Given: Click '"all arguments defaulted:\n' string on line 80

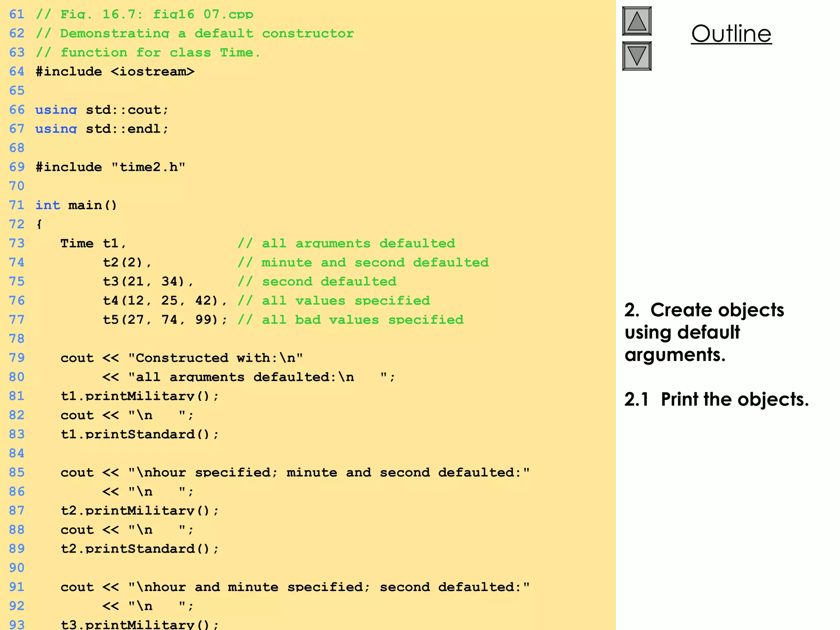Looking at the screenshot, I should tap(241, 377).
